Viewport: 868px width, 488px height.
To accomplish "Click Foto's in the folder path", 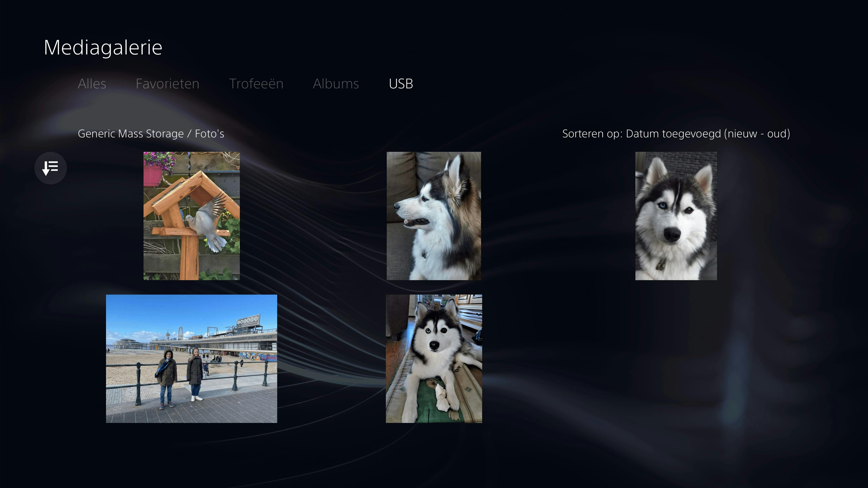I will [209, 134].
